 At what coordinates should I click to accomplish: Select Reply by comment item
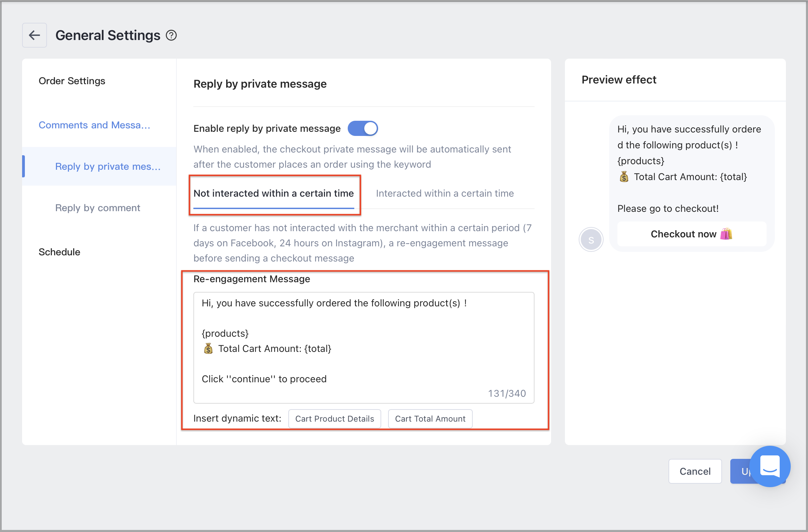point(98,208)
